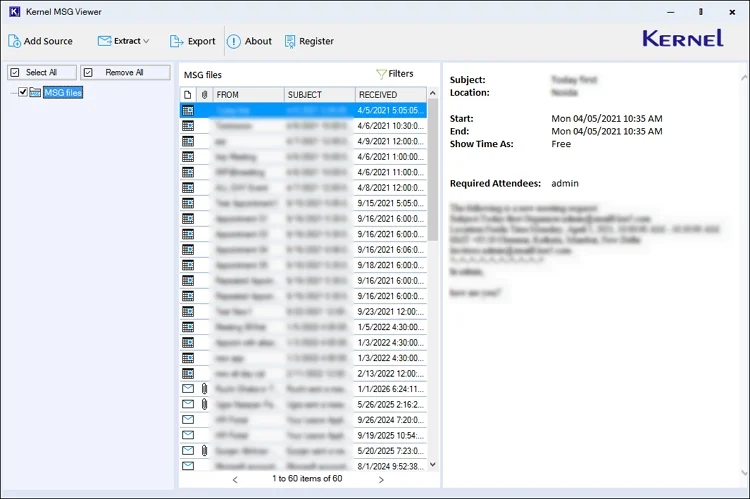750x499 pixels.
Task: Select the calendar icon for row 4/6/2021 1:00
Action: (188, 156)
